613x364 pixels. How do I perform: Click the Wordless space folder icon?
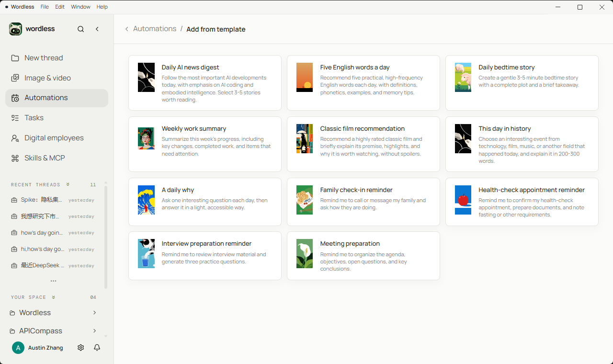pyautogui.click(x=12, y=313)
